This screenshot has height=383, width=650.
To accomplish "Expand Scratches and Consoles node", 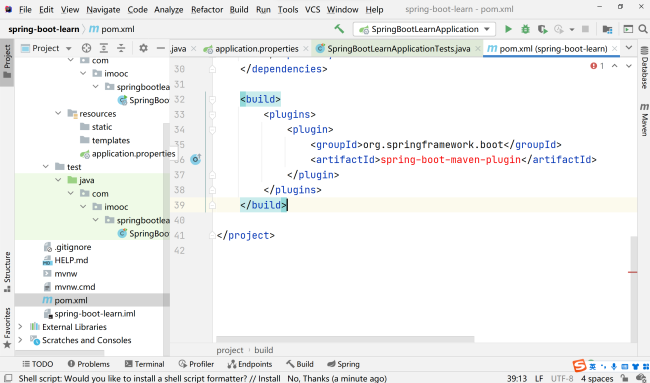I will tap(20, 340).
